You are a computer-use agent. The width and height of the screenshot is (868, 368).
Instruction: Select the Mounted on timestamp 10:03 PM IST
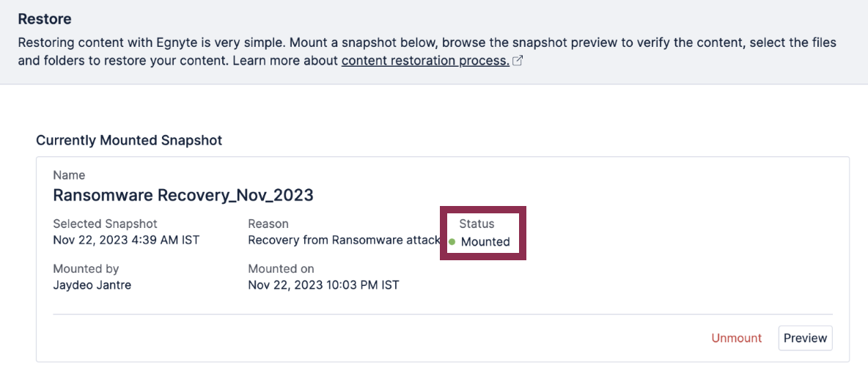(323, 286)
